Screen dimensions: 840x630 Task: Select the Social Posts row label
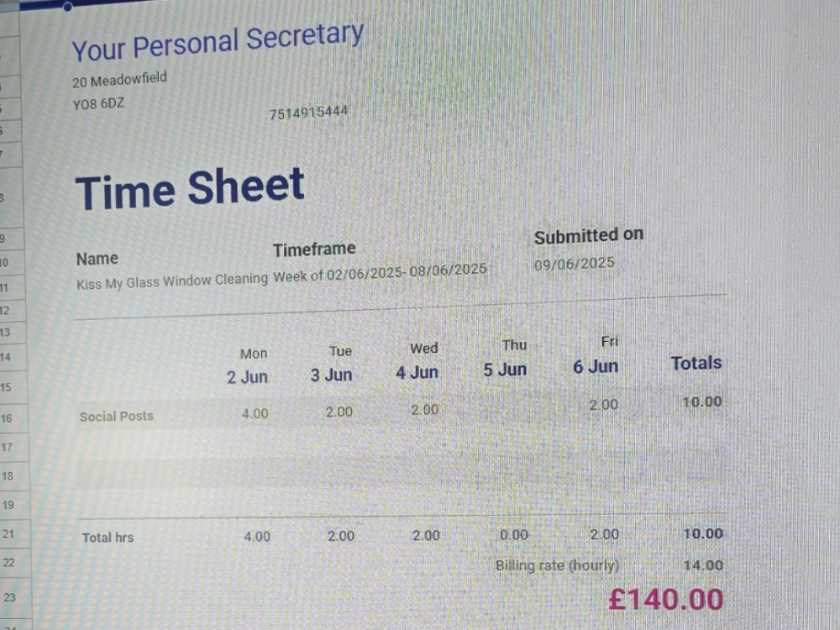(x=116, y=417)
